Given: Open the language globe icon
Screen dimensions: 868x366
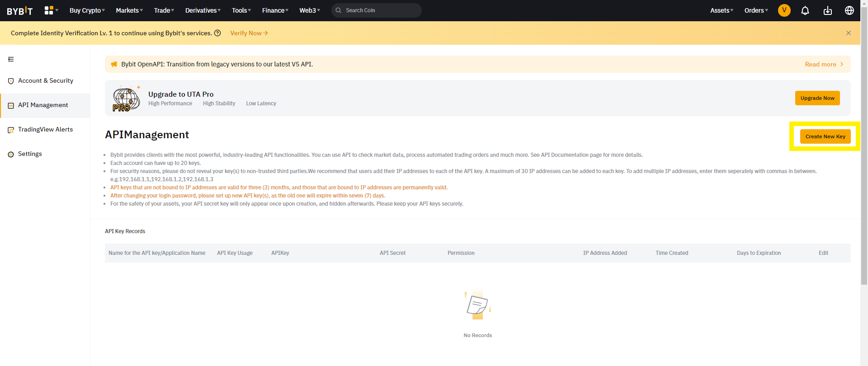Looking at the screenshot, I should pyautogui.click(x=849, y=10).
